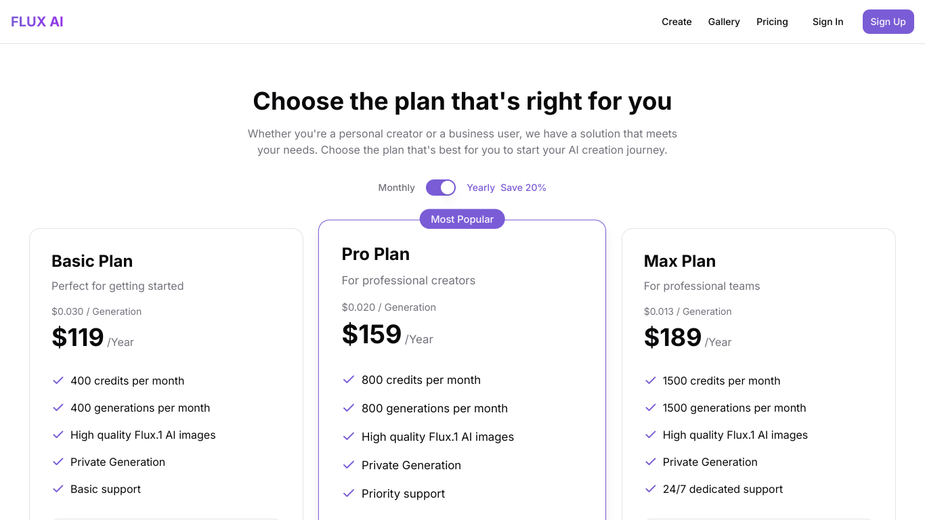Click checkmark next to Basic support

(58, 489)
